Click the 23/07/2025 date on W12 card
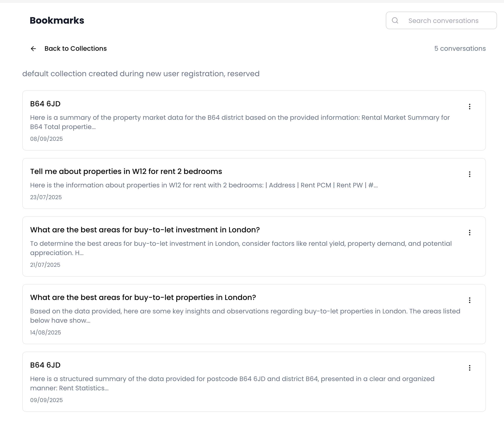The height and width of the screenshot is (429, 504). click(x=46, y=197)
